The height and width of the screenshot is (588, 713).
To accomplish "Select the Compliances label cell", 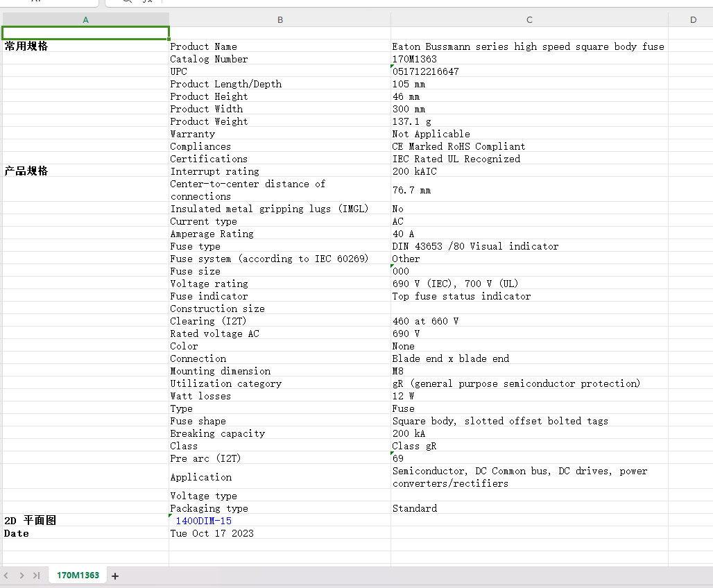I will pyautogui.click(x=280, y=146).
